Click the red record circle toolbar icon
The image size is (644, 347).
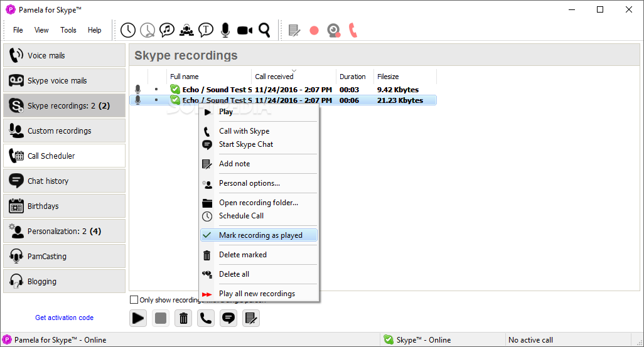[x=314, y=30]
